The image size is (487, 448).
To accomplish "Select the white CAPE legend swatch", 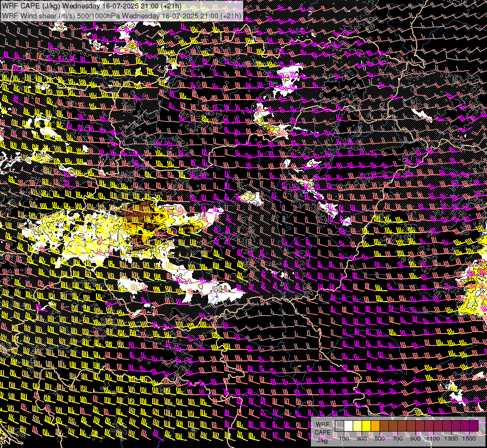I will (x=349, y=426).
